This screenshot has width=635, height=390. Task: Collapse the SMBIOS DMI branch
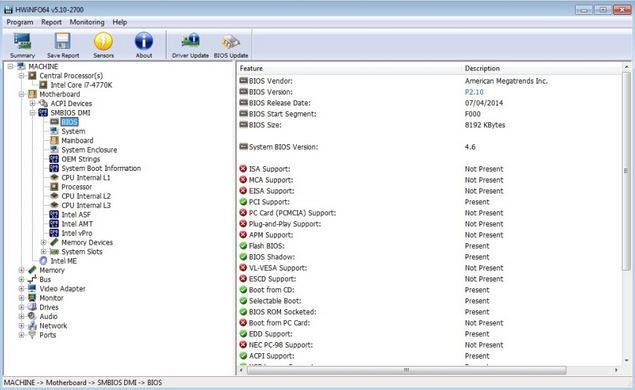(x=32, y=113)
